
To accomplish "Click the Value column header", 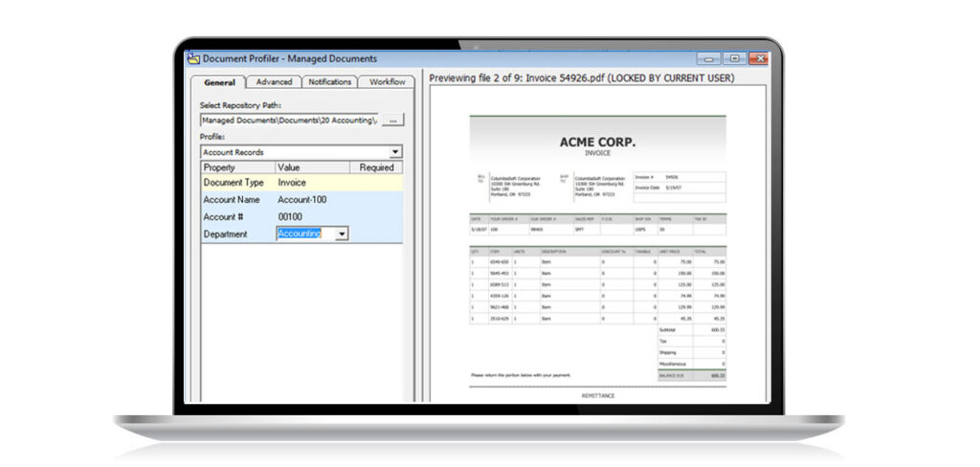I will 313,167.
